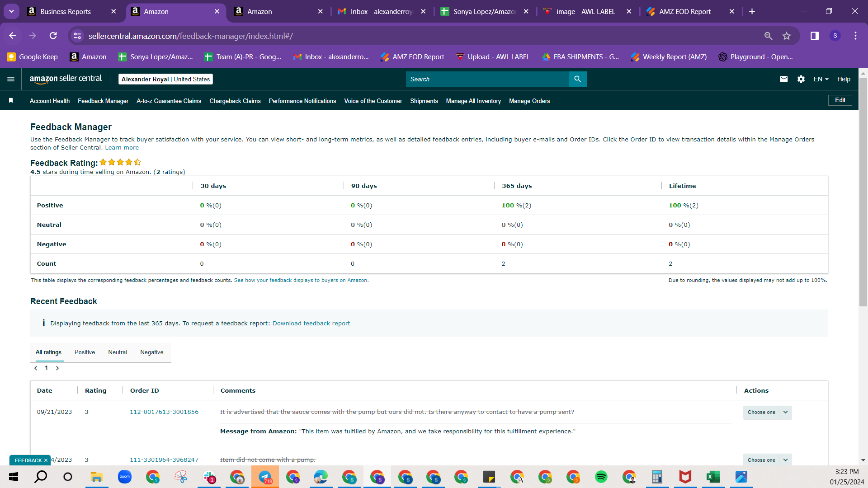Open See how your feedback displays link
Image resolution: width=868 pixels, height=488 pixels.
pos(301,280)
